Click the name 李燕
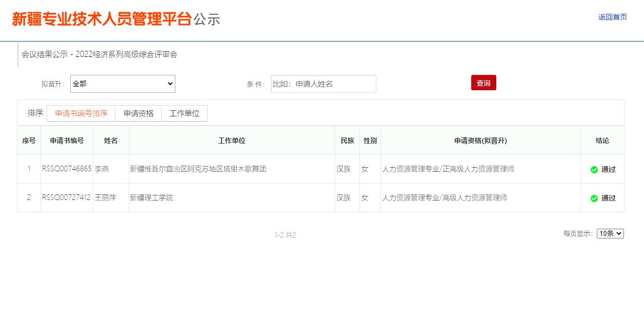This screenshot has width=644, height=320. [x=102, y=169]
